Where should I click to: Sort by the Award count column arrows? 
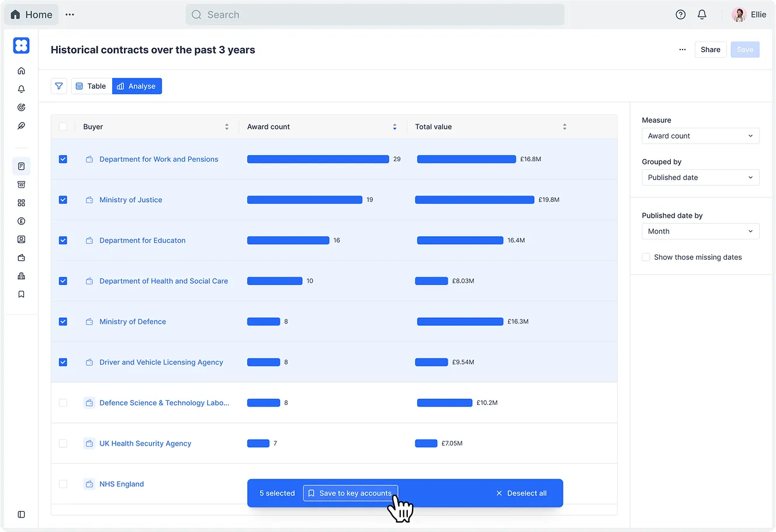coord(394,127)
